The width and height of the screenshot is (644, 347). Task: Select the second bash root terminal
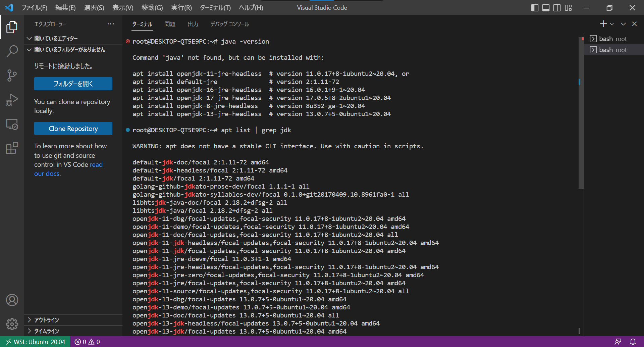click(614, 50)
